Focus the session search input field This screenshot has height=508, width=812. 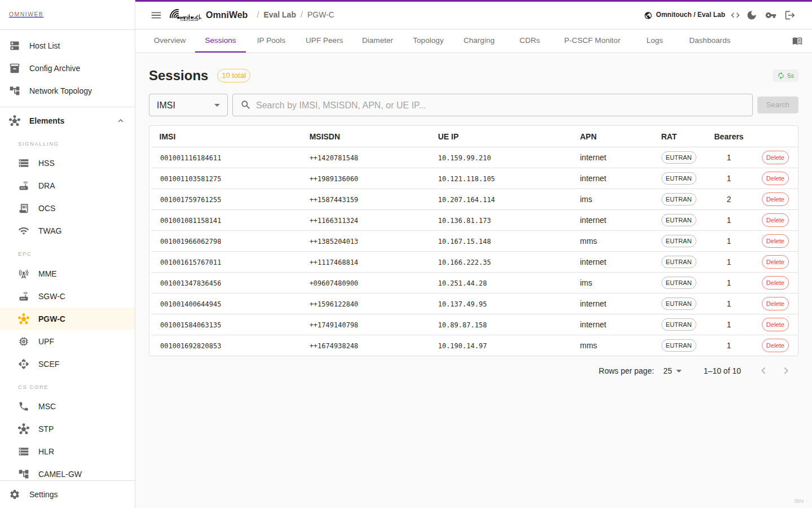pyautogui.click(x=492, y=105)
